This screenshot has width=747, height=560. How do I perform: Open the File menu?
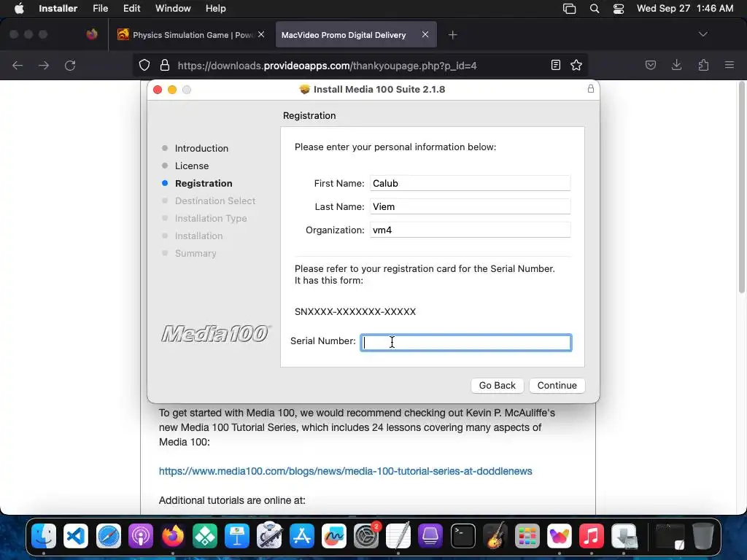100,9
